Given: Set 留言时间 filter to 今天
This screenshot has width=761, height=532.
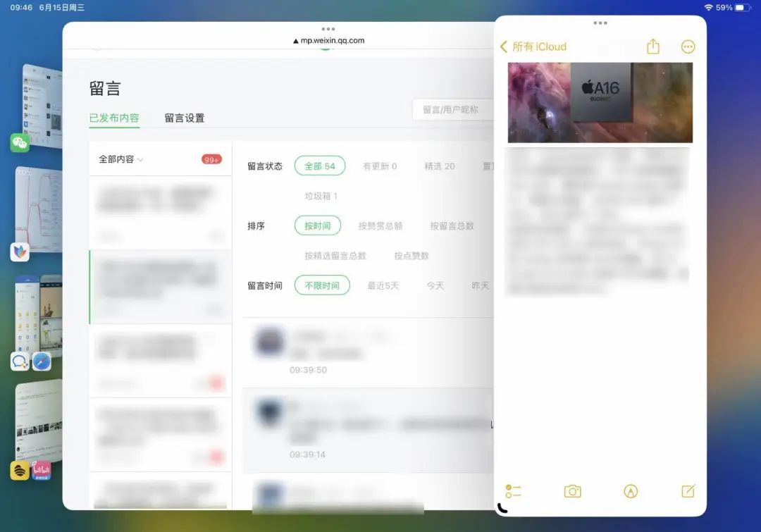Looking at the screenshot, I should point(435,285).
